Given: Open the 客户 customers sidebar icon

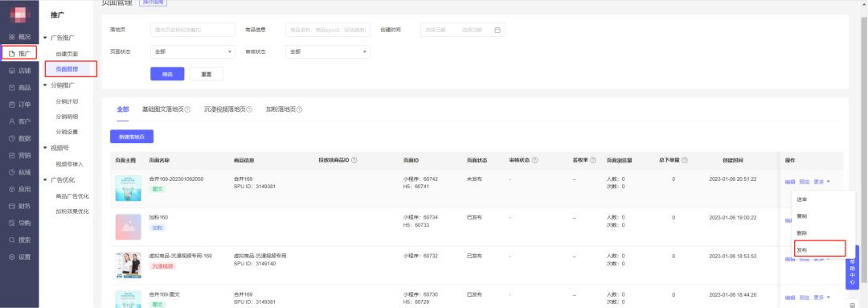Looking at the screenshot, I should [12, 121].
